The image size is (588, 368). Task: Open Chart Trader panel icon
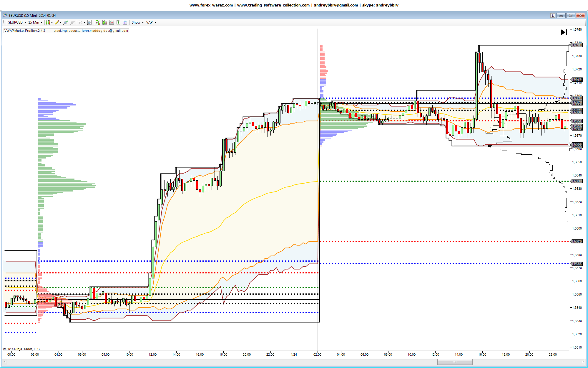coord(98,22)
